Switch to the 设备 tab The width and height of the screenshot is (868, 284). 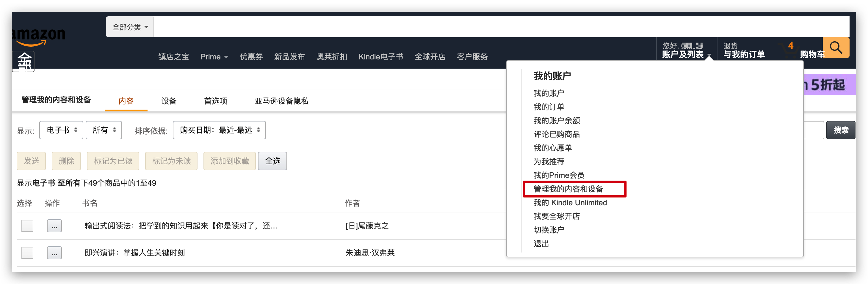click(x=169, y=101)
